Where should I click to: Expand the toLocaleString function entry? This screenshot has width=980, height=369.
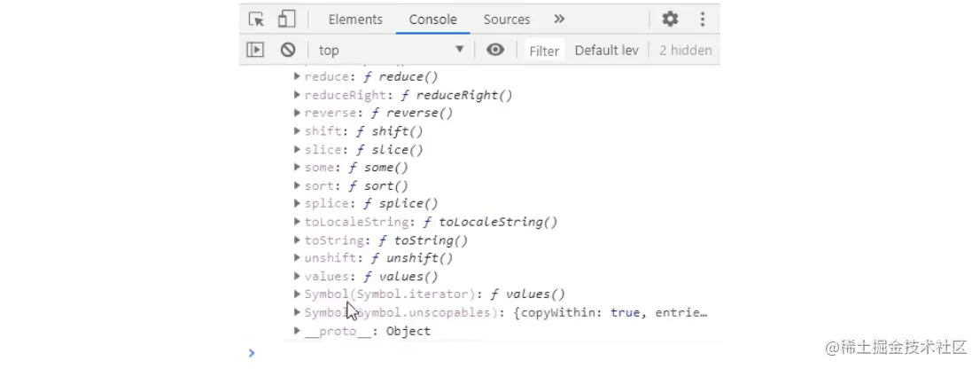298,222
